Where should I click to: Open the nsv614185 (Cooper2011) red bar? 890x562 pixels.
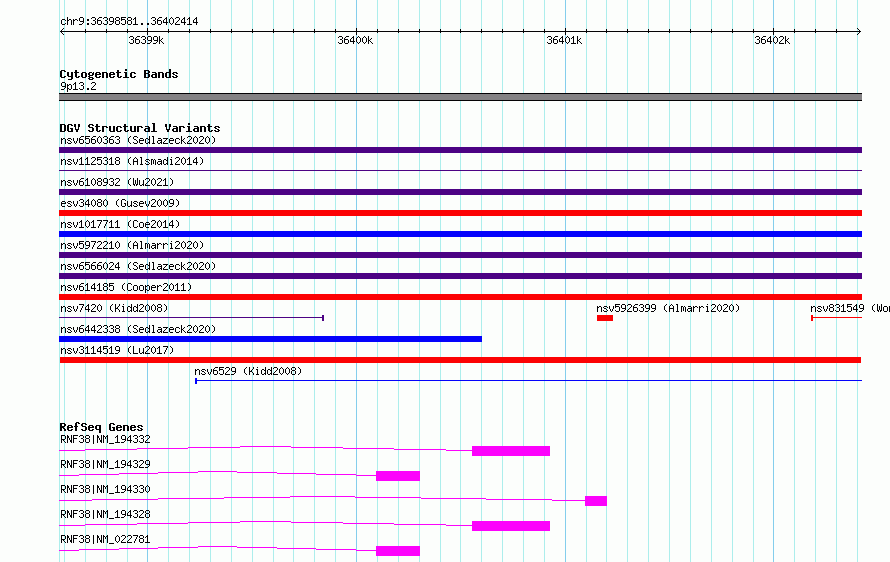pos(460,297)
